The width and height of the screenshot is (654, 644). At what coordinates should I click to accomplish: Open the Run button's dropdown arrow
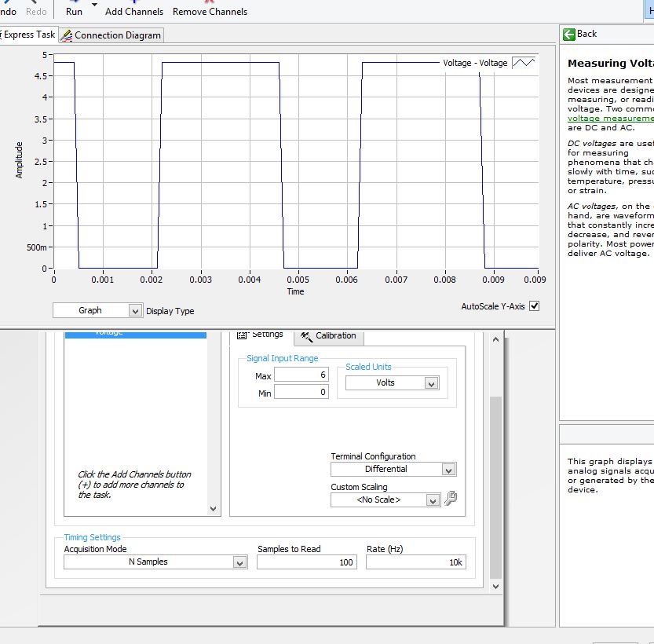95,6
